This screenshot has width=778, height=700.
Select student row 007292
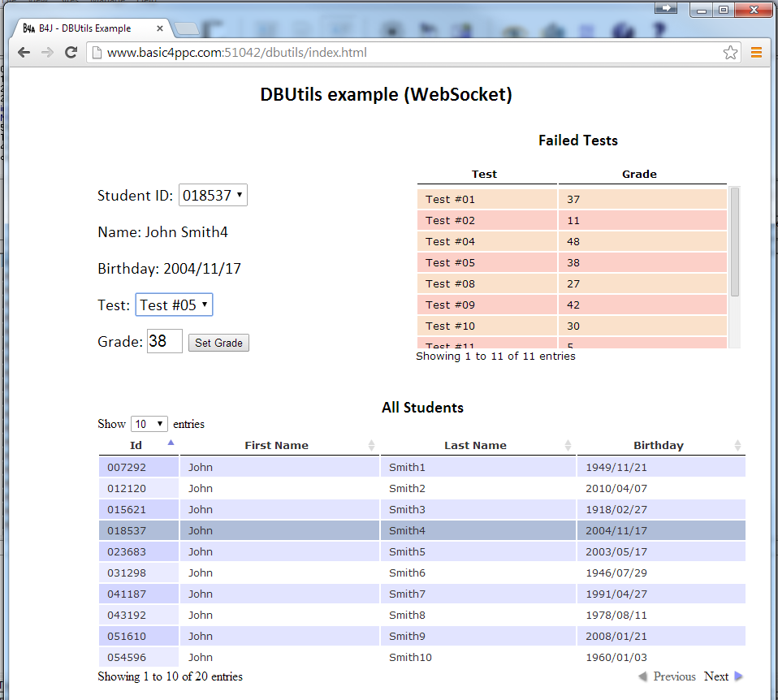(421, 467)
